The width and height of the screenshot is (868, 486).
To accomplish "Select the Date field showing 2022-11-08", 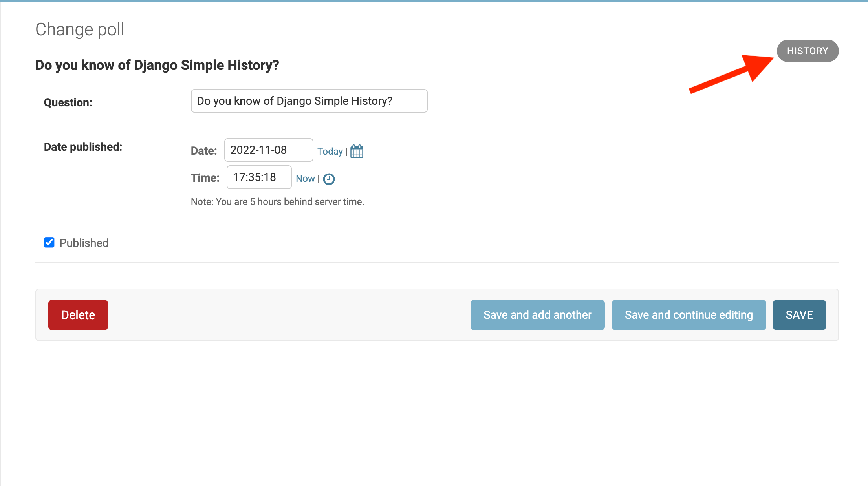I will coord(268,150).
